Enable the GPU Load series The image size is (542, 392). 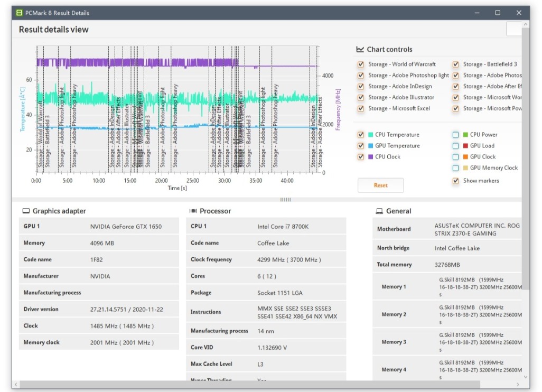(x=455, y=146)
